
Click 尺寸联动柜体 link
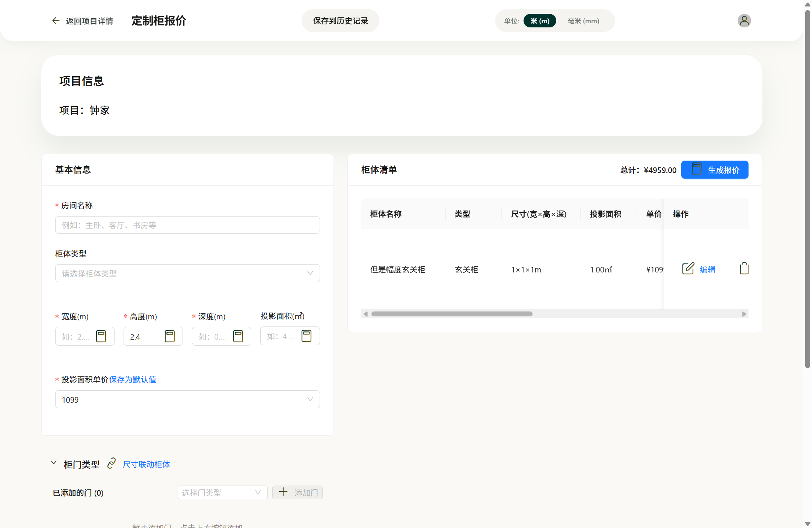point(146,464)
